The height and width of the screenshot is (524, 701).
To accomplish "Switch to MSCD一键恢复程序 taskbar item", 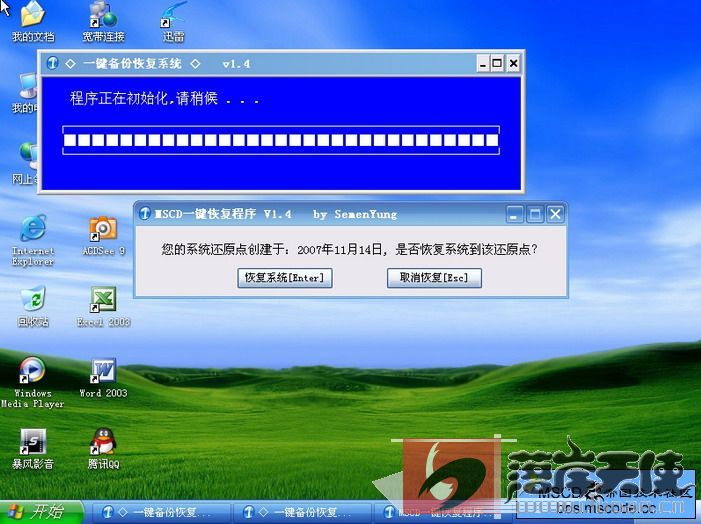I will 443,512.
